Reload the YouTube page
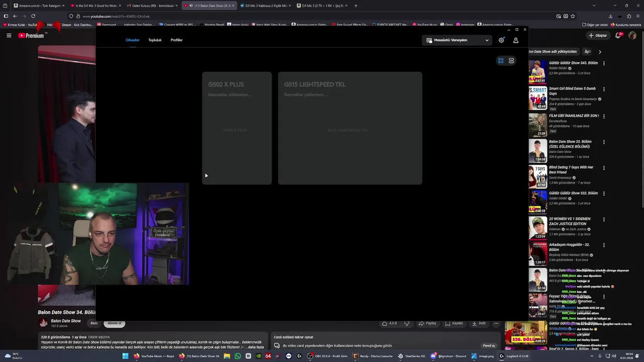 [33, 16]
